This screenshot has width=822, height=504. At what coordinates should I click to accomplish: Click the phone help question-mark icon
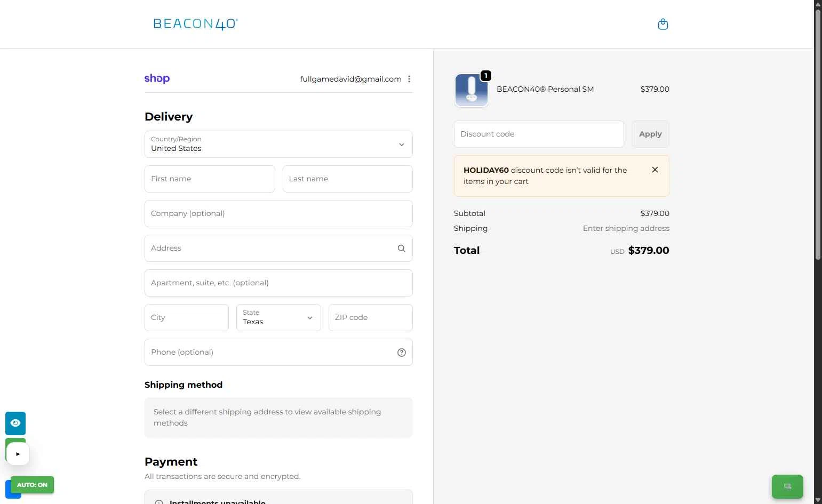point(402,353)
